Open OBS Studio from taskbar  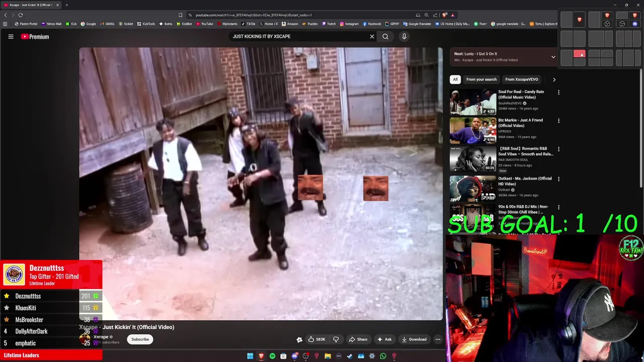[x=305, y=356]
